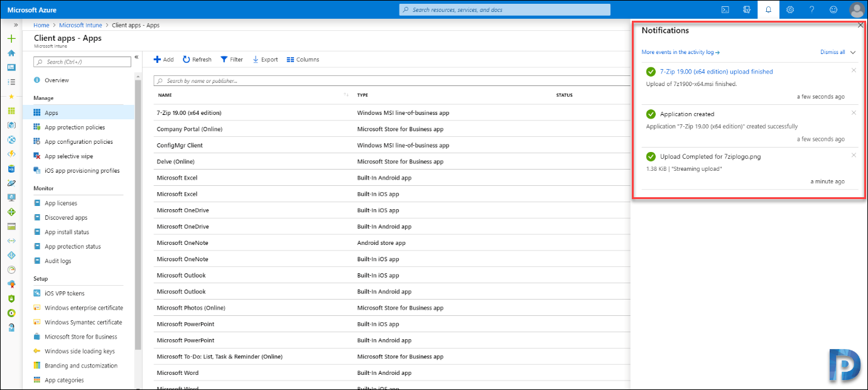868x390 pixels.
Task: Refresh the apps list
Action: [197, 60]
